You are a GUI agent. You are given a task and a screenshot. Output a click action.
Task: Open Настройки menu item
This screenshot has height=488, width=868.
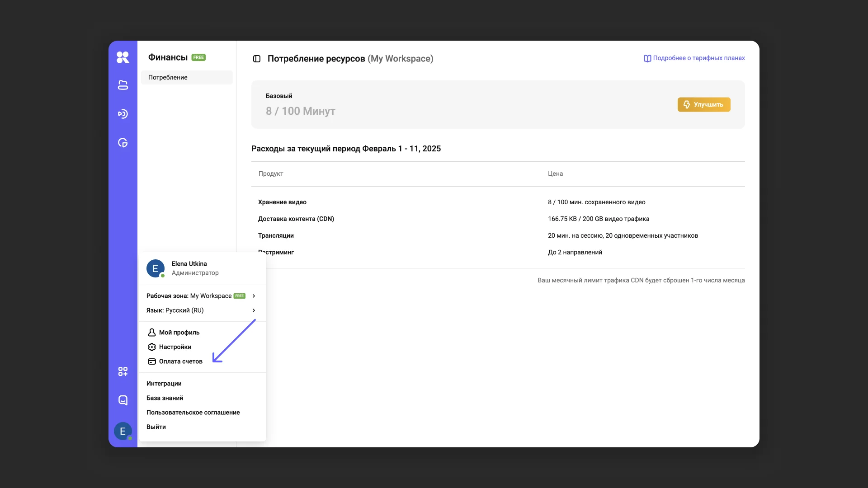click(x=175, y=347)
